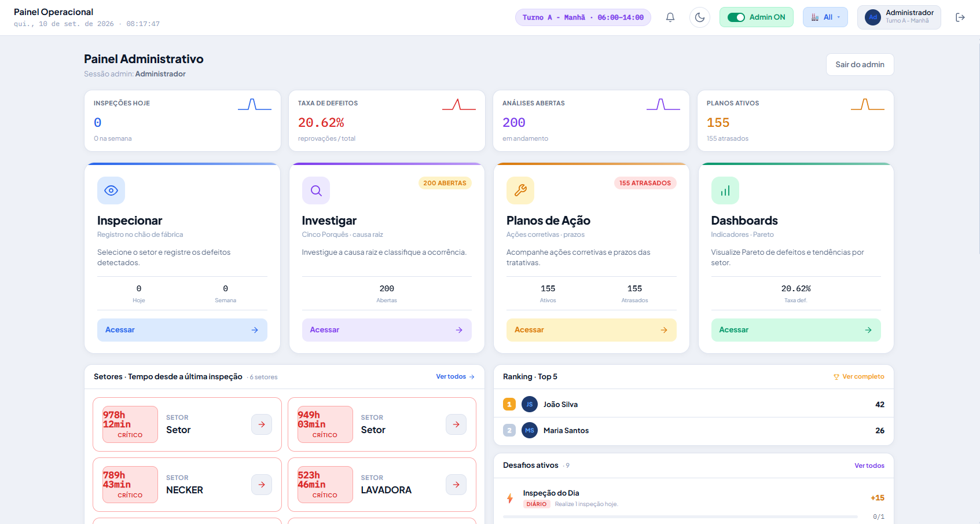Click the bar chart icon on Dashboards card
980x524 pixels.
point(725,190)
